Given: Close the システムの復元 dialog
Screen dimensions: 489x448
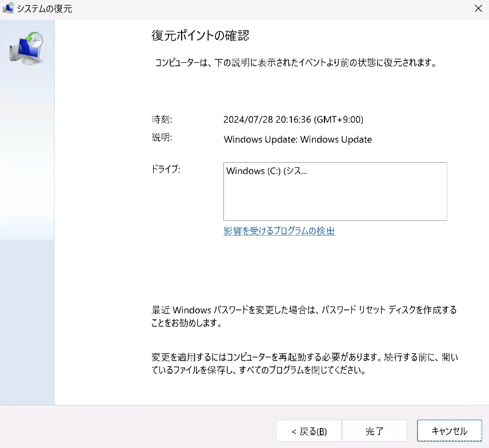Looking at the screenshot, I should 478,9.
